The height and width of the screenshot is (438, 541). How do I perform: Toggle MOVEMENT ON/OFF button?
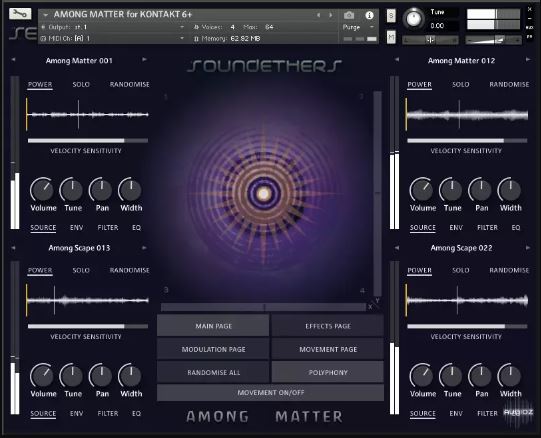[270, 392]
